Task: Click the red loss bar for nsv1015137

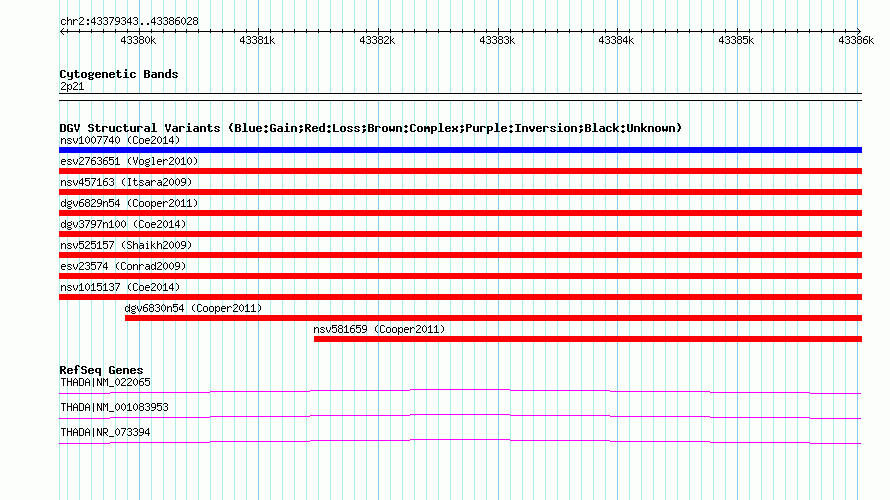Action: (x=460, y=297)
